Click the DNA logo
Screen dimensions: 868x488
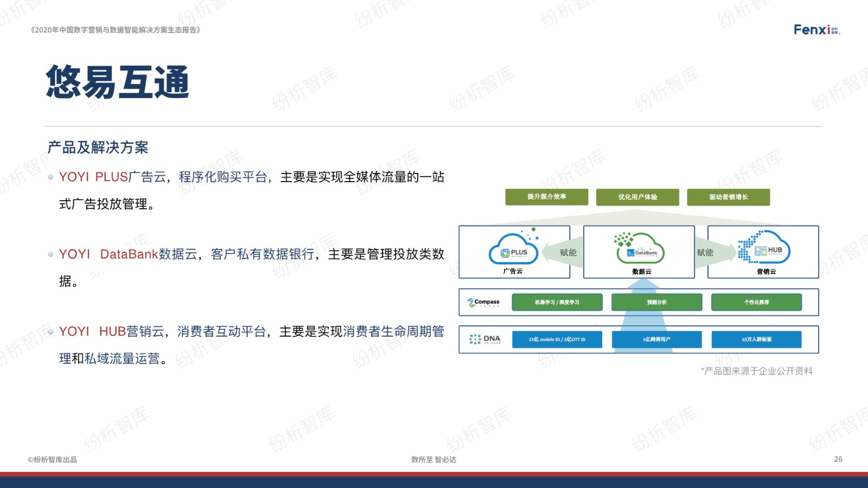(x=484, y=339)
